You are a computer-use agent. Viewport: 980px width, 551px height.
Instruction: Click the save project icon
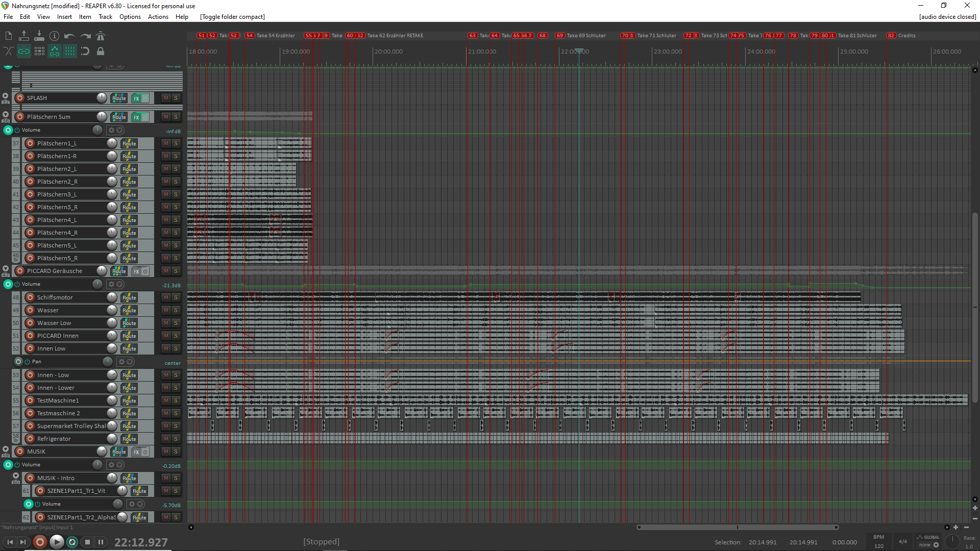39,36
